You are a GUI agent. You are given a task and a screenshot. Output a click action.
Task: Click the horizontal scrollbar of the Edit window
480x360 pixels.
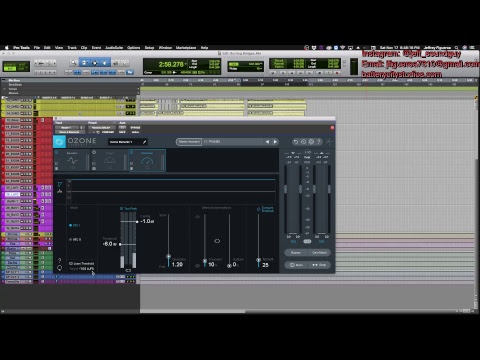[x=192, y=312]
